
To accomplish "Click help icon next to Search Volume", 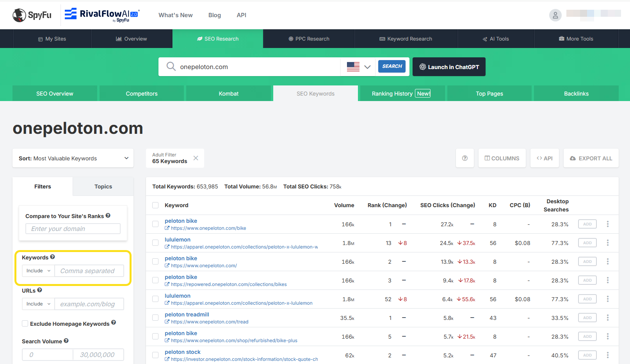I will pos(66,341).
